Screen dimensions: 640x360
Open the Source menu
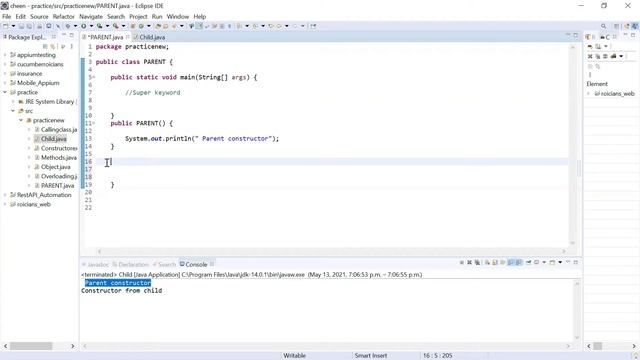click(39, 16)
